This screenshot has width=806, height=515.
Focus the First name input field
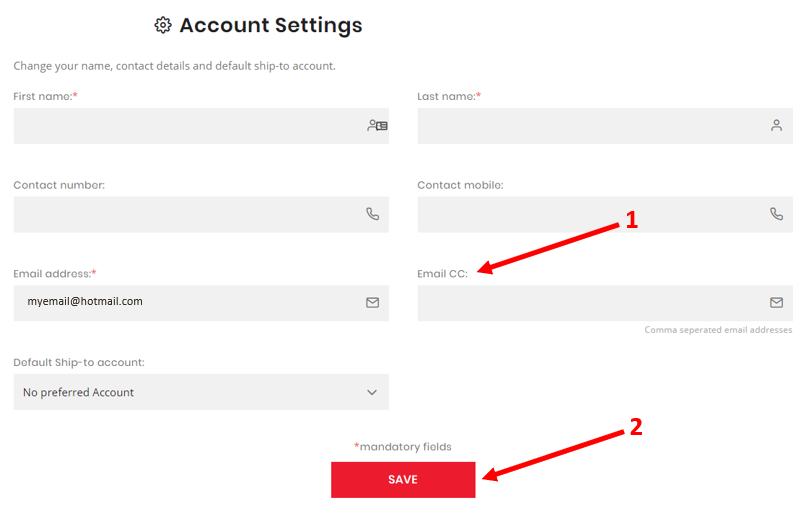tap(201, 126)
